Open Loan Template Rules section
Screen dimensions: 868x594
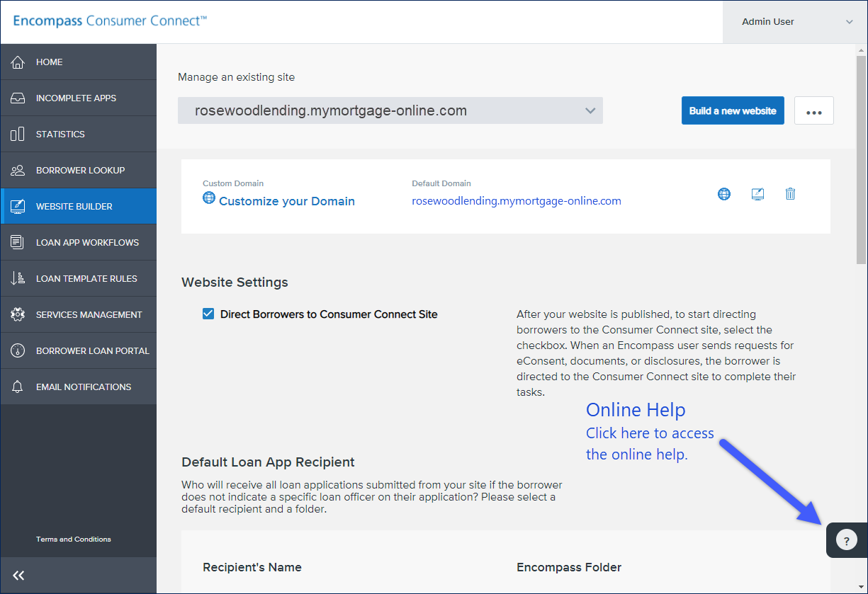tap(79, 279)
